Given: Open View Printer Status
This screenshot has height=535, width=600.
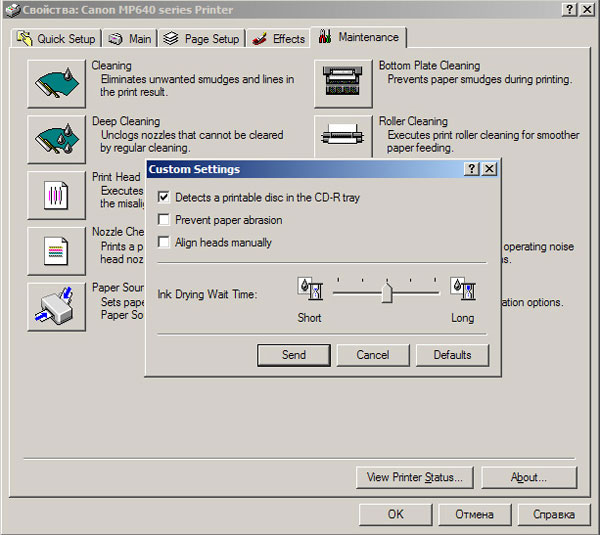Looking at the screenshot, I should 414,477.
